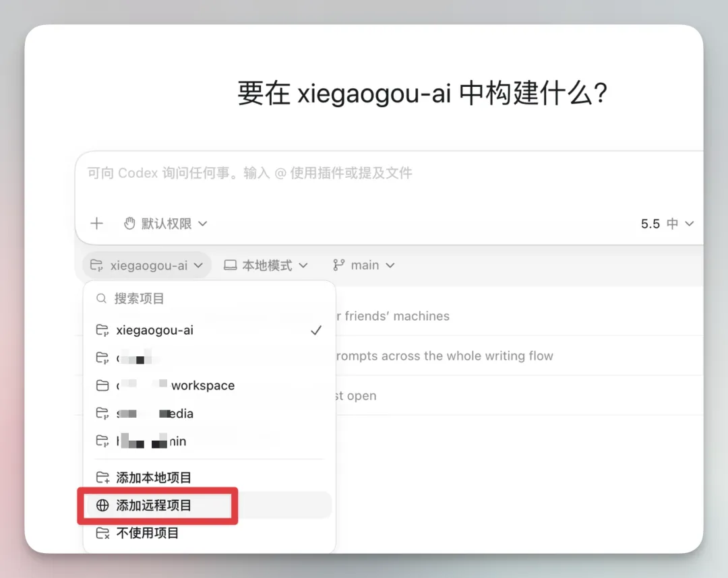Open the 默认权限 permissions dropdown arrow

[203, 224]
